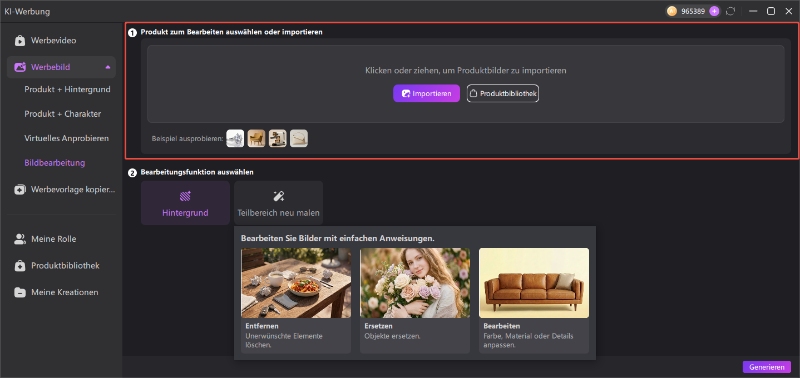This screenshot has height=378, width=800.
Task: Try the yellow armchair example thumbnail
Action: pyautogui.click(x=256, y=138)
